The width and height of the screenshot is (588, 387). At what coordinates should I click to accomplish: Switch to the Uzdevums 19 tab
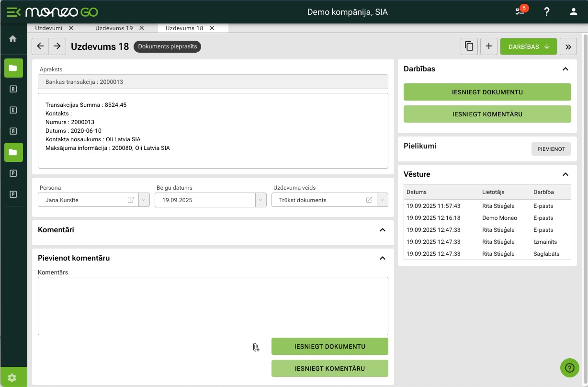tap(114, 28)
